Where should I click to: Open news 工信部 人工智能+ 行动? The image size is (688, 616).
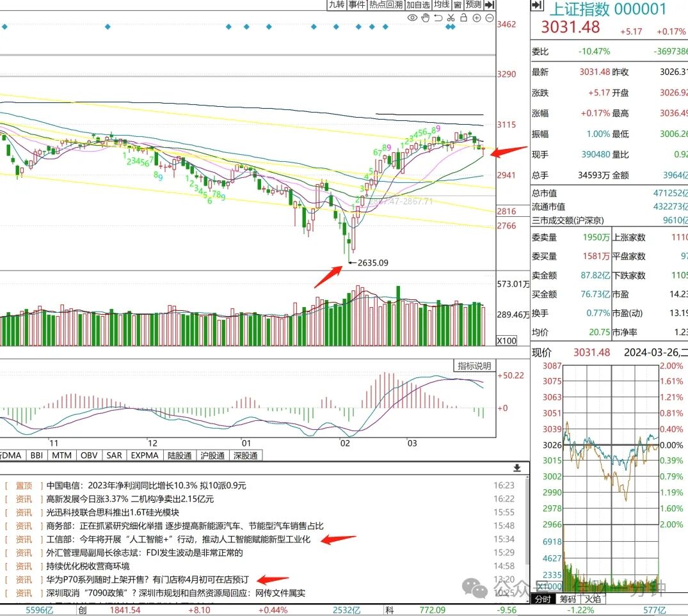[178, 539]
